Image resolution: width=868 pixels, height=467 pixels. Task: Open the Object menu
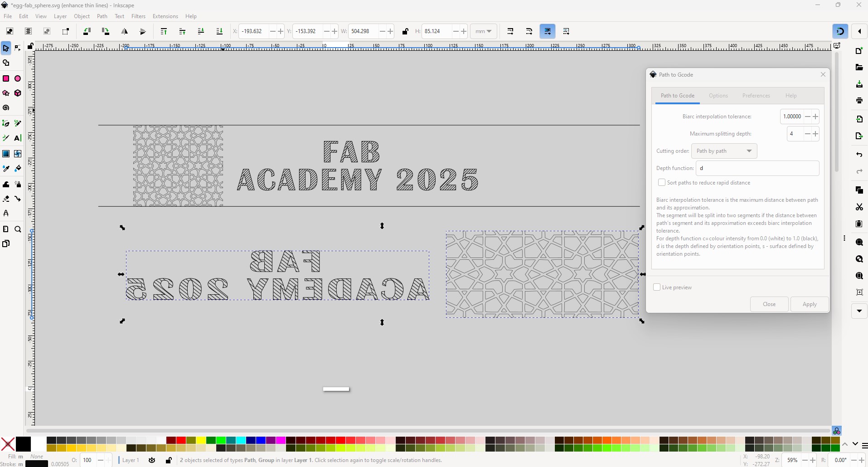(82, 16)
